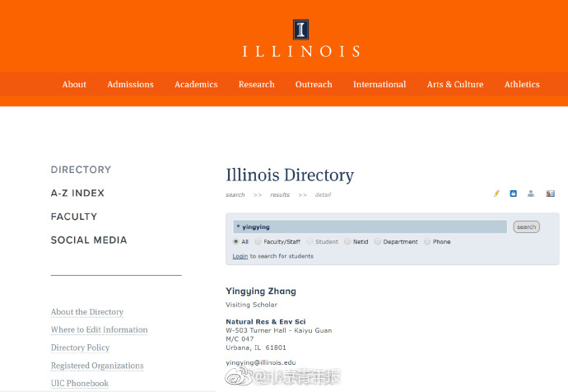Select the Netid radio button
568x392 pixels.
click(347, 241)
